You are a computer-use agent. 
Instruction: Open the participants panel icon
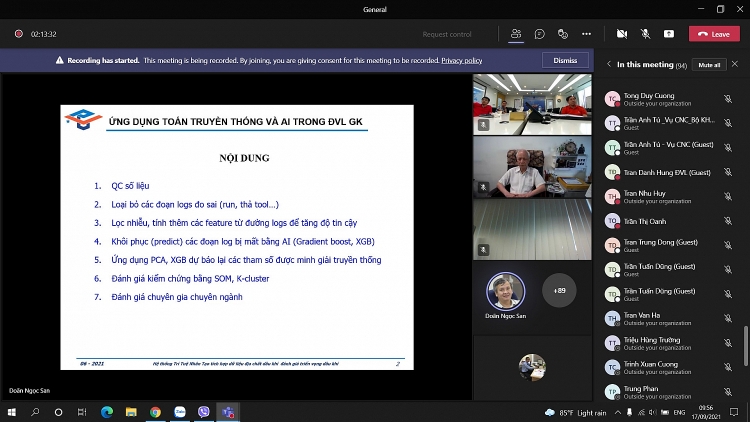coord(516,33)
